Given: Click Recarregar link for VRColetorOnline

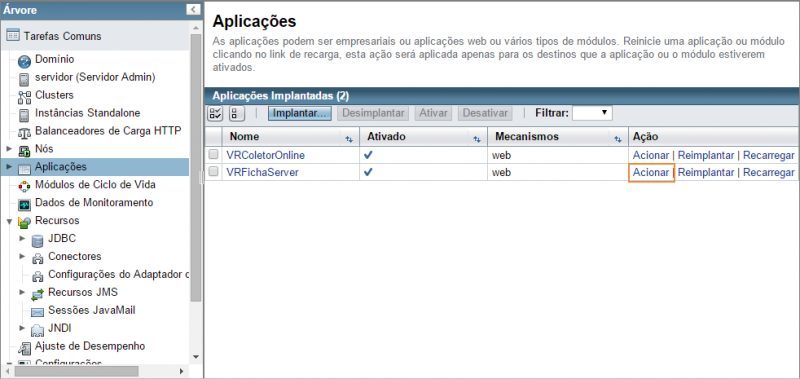Looking at the screenshot, I should click(768, 155).
